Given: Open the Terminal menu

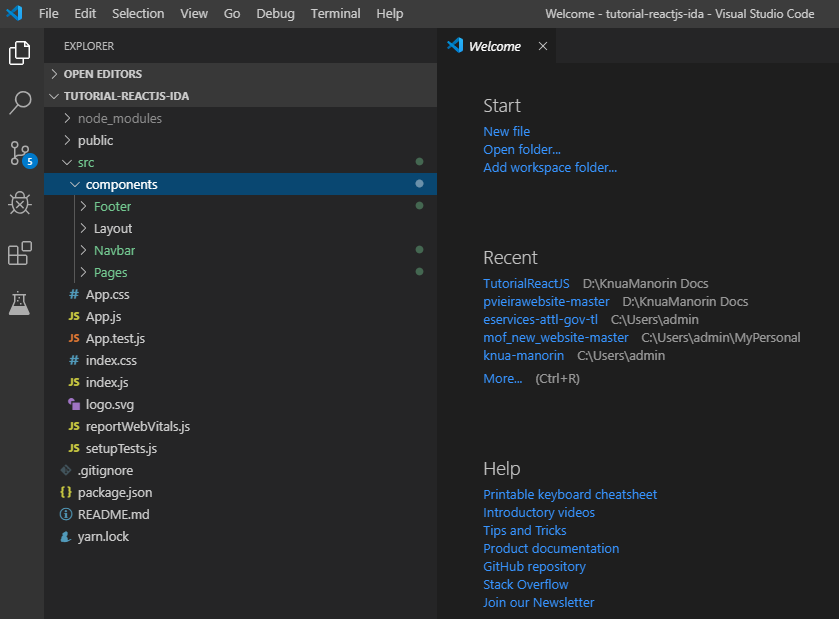Looking at the screenshot, I should 335,13.
